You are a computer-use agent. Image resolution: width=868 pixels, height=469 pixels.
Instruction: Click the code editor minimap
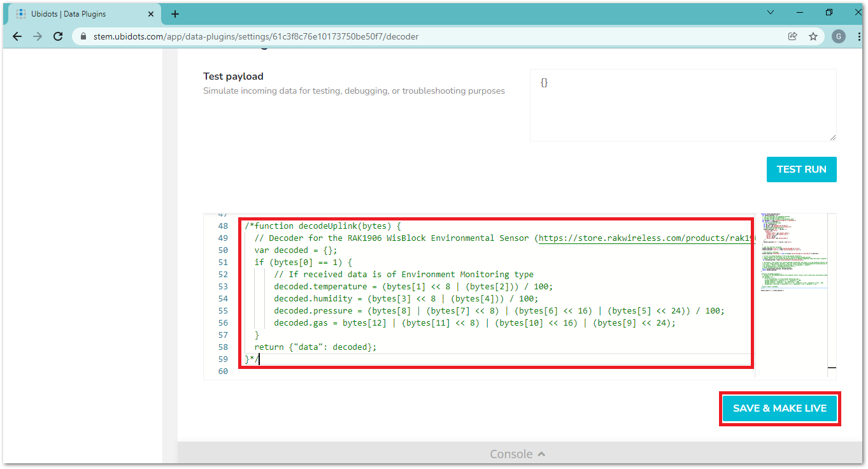point(794,255)
